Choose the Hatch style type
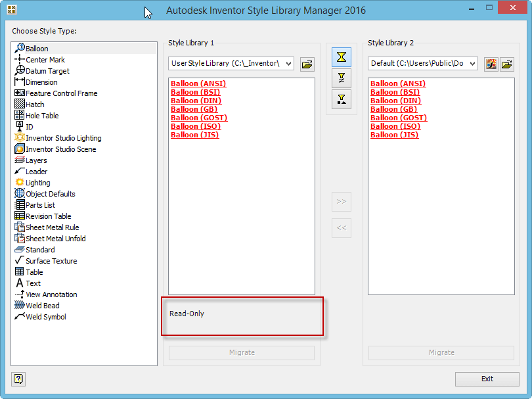This screenshot has height=399, width=532. [30, 105]
